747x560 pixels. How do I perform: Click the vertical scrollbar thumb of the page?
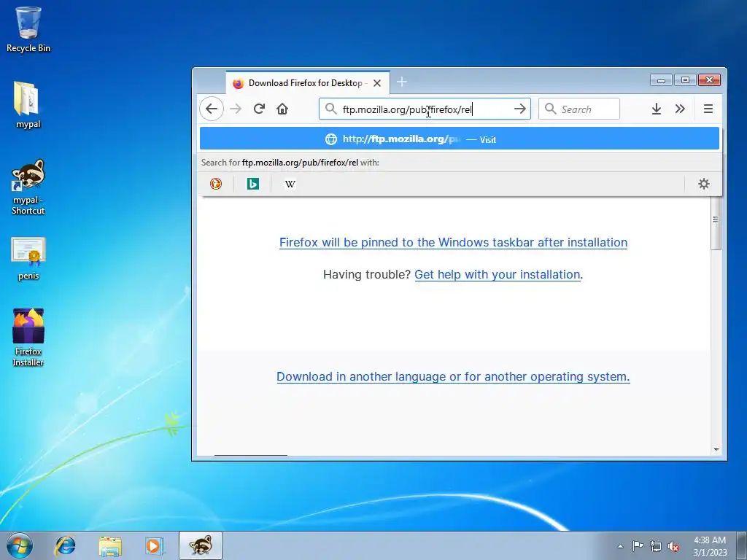(716, 223)
